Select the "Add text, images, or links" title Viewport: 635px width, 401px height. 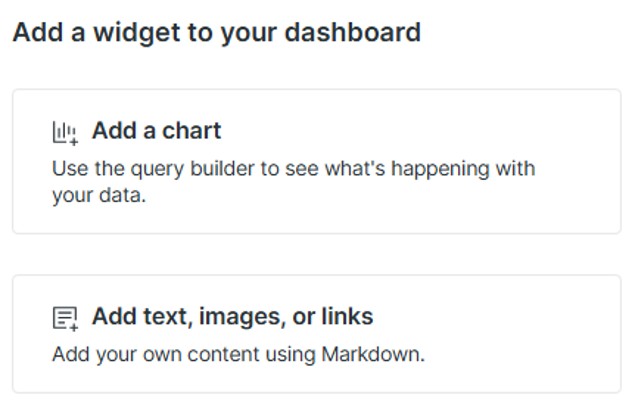(x=232, y=317)
